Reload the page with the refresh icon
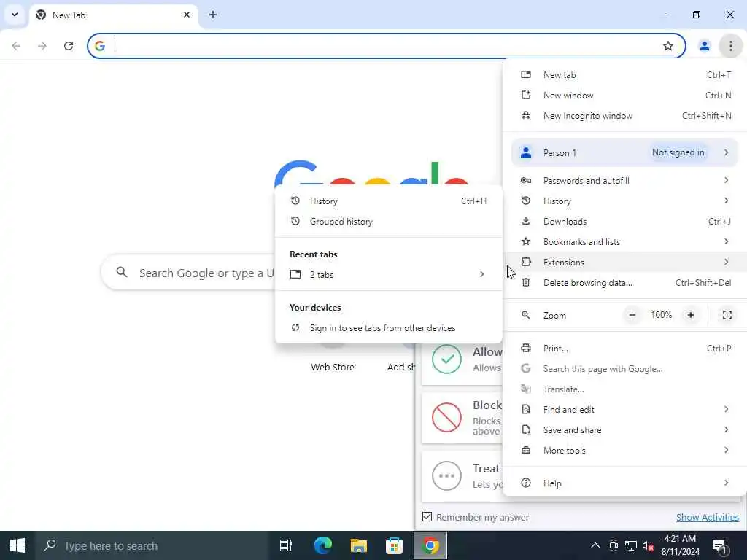The image size is (747, 560). point(69,46)
